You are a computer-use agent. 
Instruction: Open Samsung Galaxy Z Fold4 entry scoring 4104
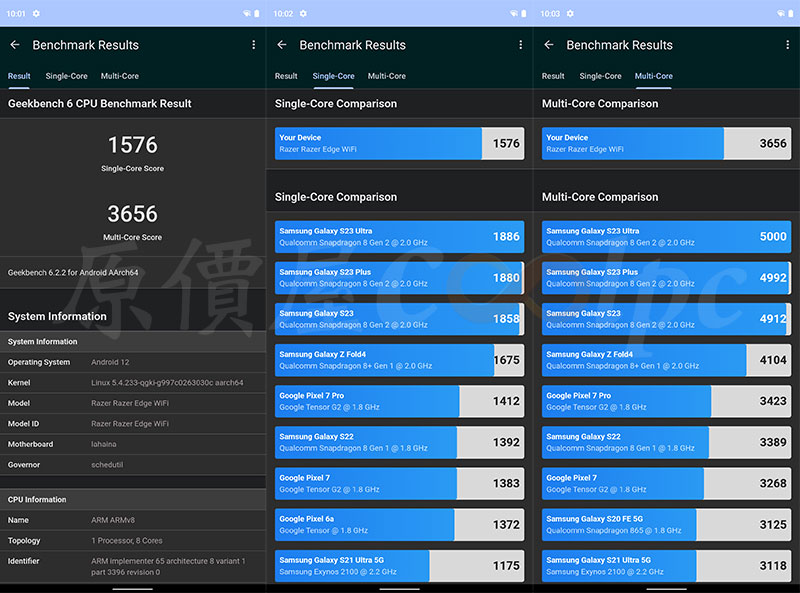(666, 360)
